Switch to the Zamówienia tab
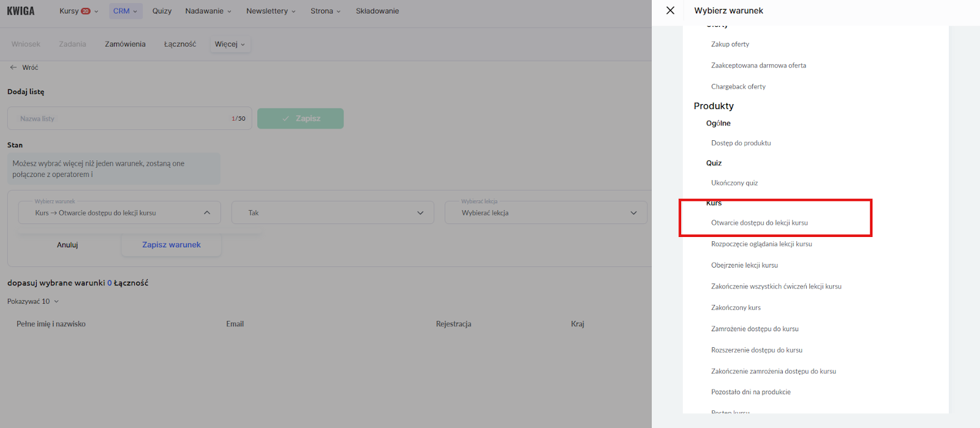 point(125,44)
